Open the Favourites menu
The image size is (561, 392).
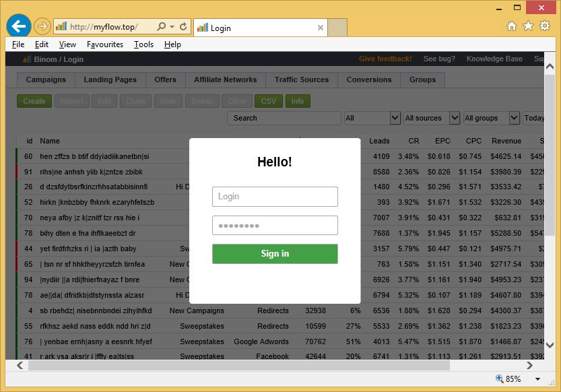click(105, 44)
